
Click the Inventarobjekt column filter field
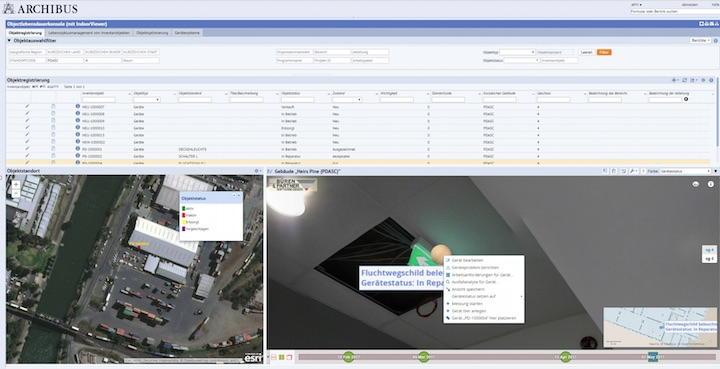tap(98, 100)
